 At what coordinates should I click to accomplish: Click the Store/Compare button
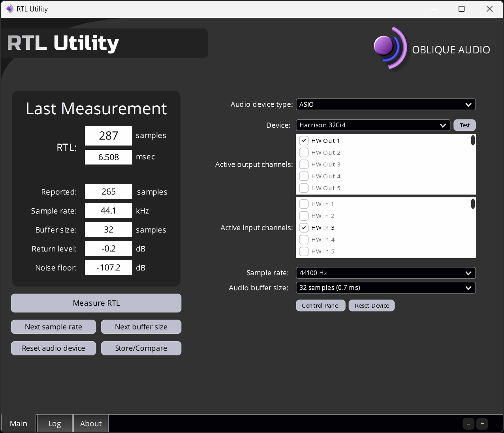[x=141, y=348]
